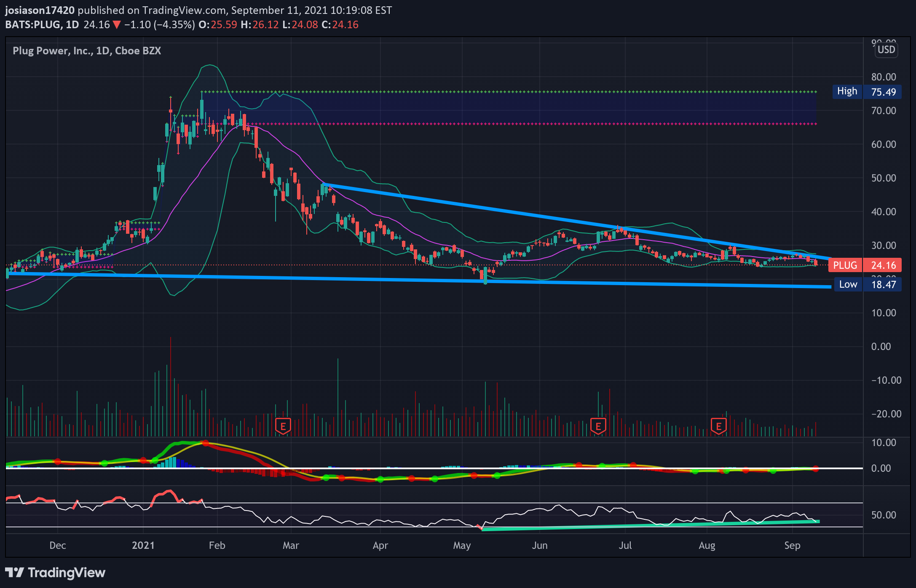Click the Mar label on time axis

291,545
